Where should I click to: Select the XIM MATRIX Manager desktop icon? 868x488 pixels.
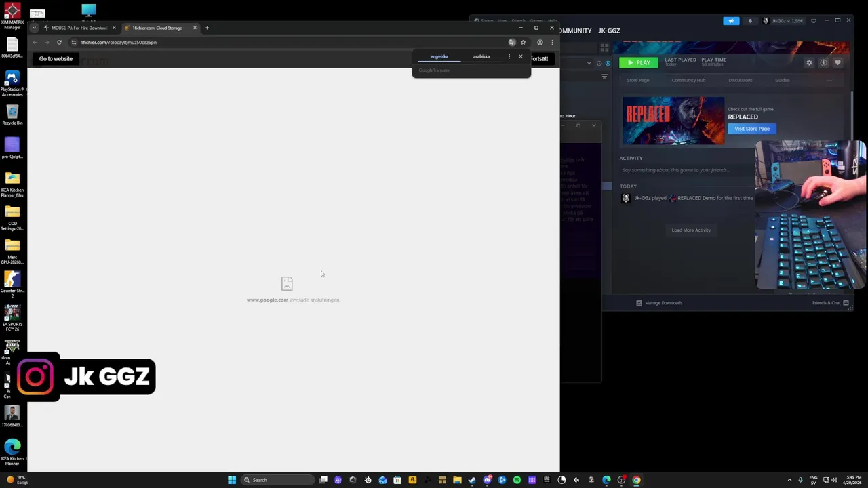(12, 17)
